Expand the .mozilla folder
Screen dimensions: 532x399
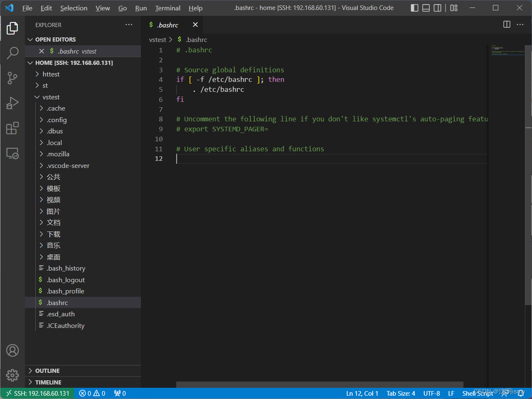pyautogui.click(x=83, y=154)
